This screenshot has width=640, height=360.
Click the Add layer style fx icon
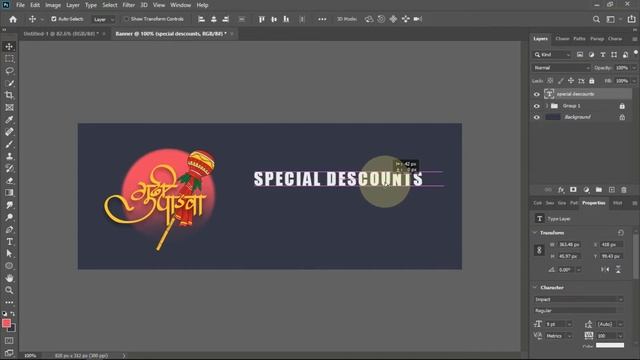coord(561,190)
